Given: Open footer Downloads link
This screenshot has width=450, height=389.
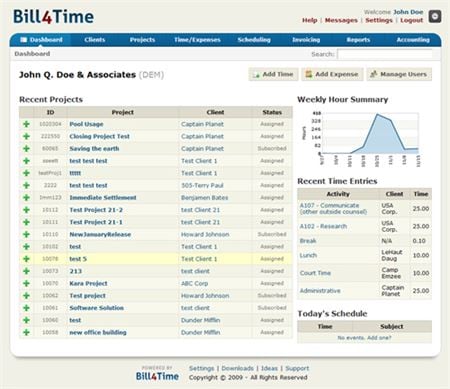Looking at the screenshot, I should point(238,368).
